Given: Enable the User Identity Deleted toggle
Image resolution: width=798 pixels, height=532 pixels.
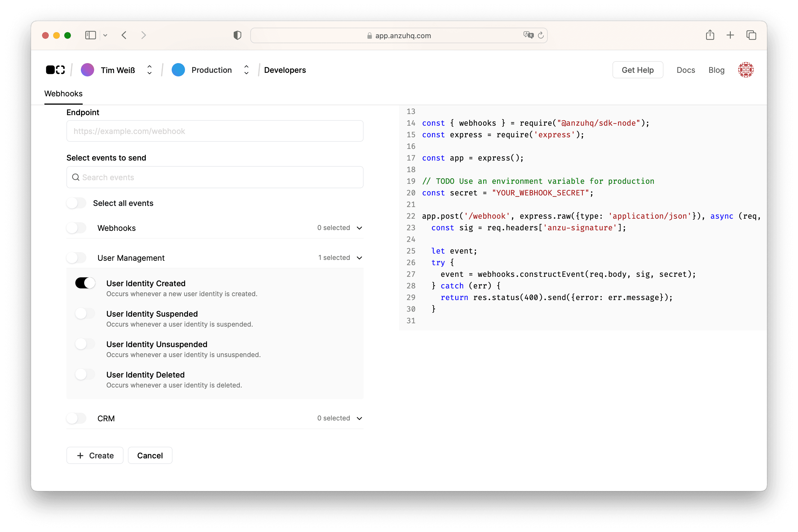Looking at the screenshot, I should (85, 375).
